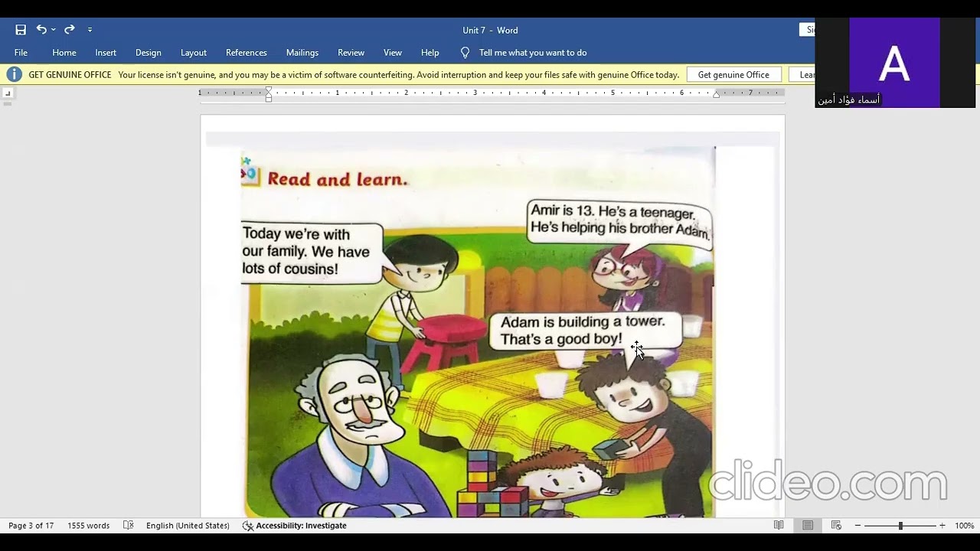Click the left indent marker on the ruler

(x=269, y=94)
